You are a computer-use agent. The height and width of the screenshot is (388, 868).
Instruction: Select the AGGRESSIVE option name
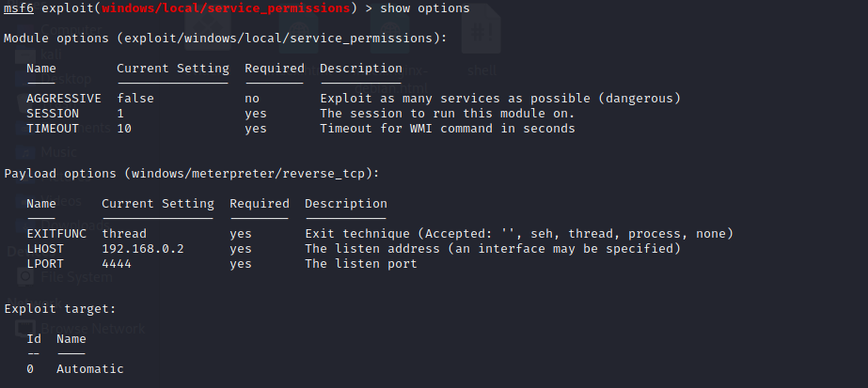click(64, 99)
